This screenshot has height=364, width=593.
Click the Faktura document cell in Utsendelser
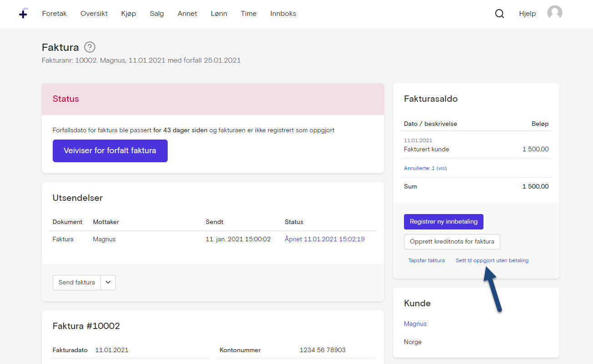click(63, 239)
